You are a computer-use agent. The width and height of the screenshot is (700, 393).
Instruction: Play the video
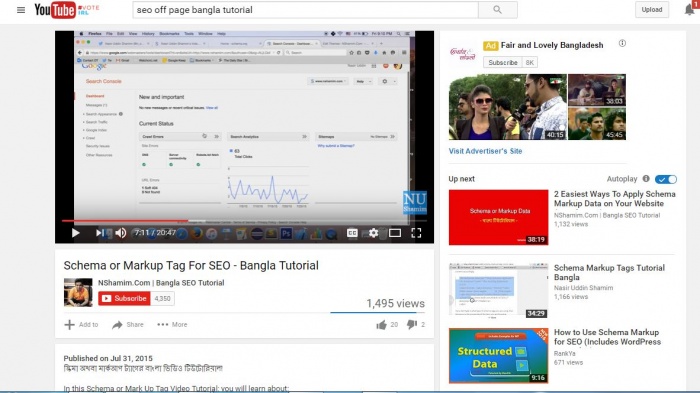tap(75, 233)
